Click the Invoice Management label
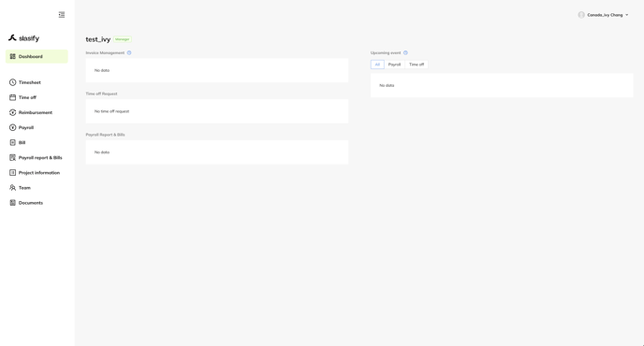 tap(105, 52)
